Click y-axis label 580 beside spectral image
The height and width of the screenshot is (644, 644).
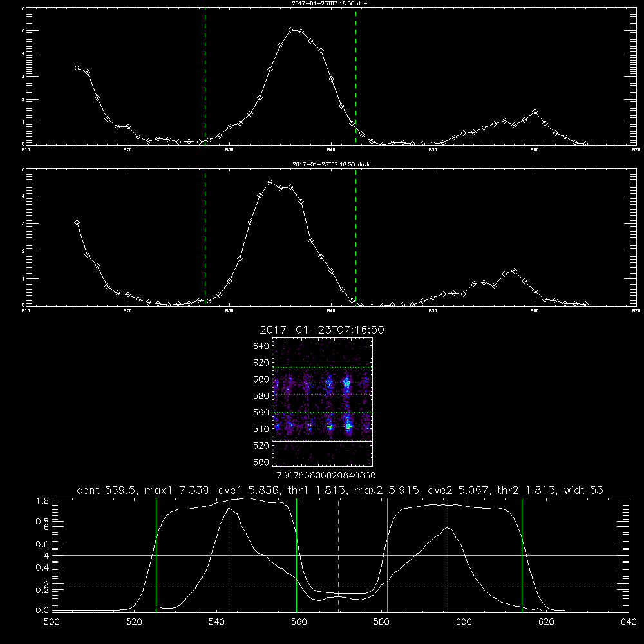261,396
